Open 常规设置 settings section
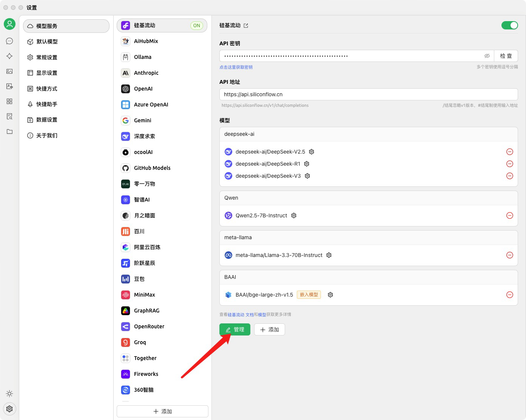526x420 pixels. (x=66, y=57)
